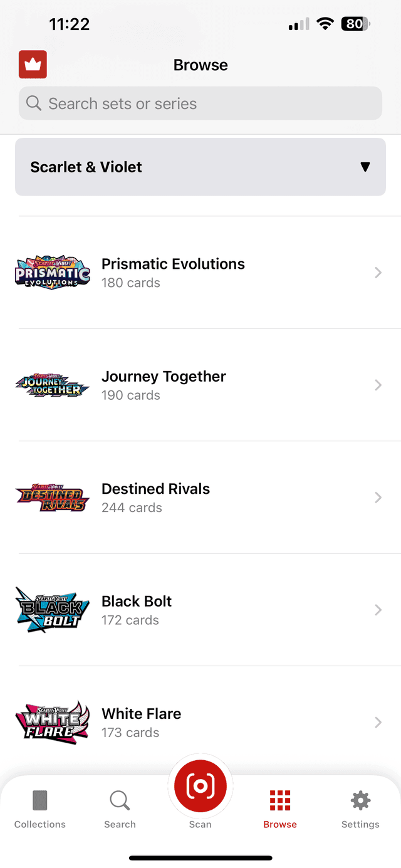The image size is (401, 868).
Task: Tap the red Scan camera button
Action: coord(200,785)
